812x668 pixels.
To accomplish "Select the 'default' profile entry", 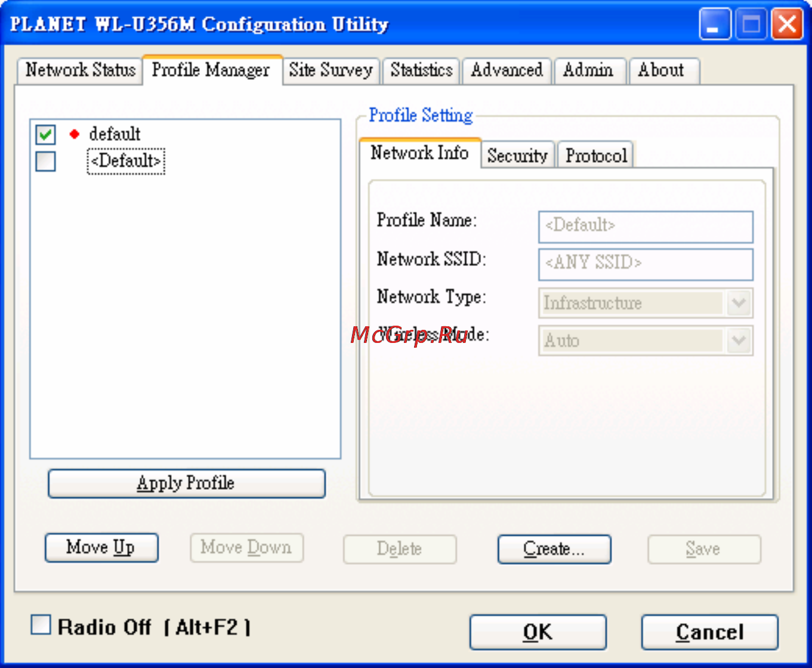I will [x=115, y=134].
